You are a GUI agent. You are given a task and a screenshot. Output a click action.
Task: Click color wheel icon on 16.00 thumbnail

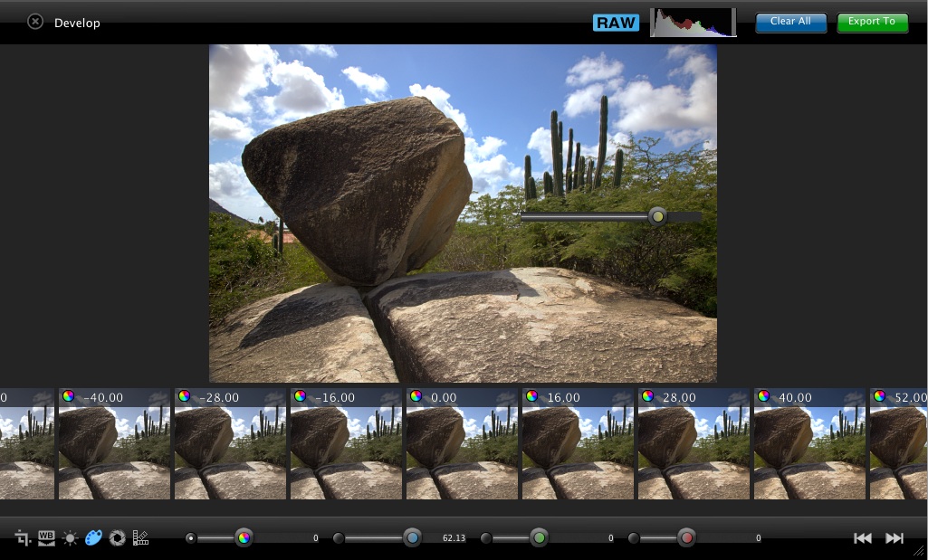click(532, 396)
